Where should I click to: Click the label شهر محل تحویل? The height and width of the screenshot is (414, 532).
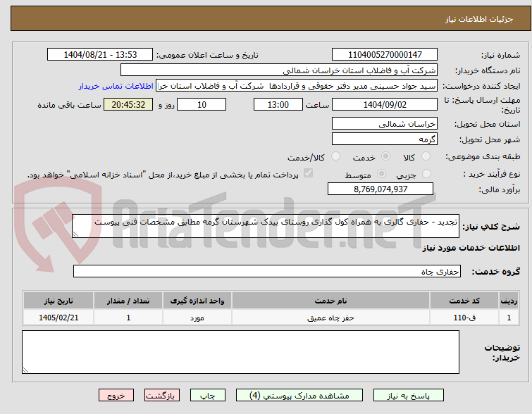pyautogui.click(x=490, y=139)
